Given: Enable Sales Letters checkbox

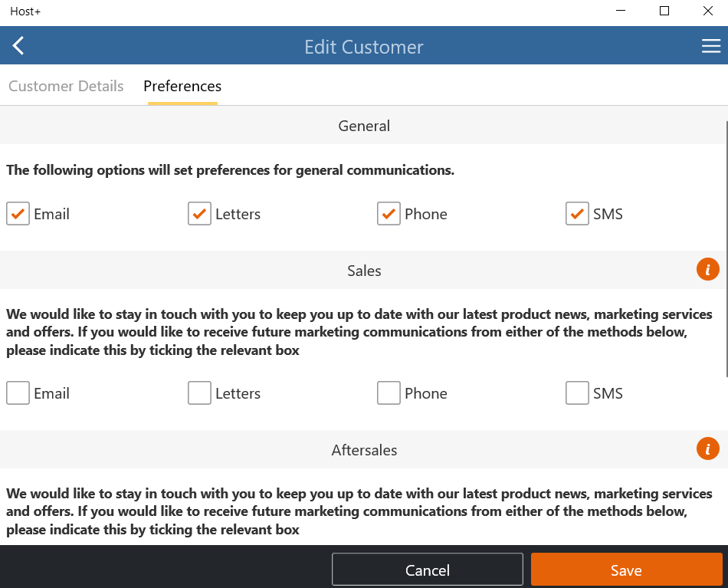Looking at the screenshot, I should 199,393.
